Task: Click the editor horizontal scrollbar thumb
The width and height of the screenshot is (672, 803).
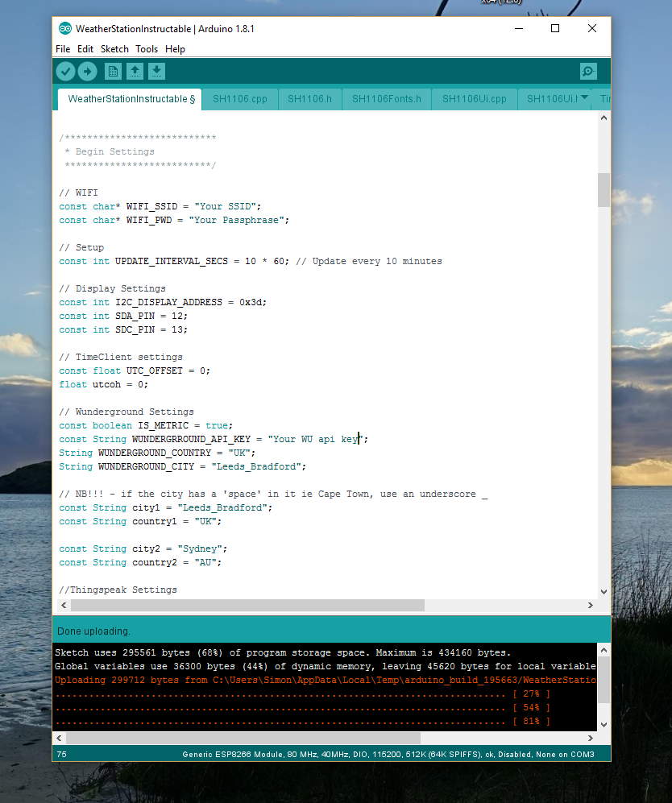Action: (x=247, y=606)
